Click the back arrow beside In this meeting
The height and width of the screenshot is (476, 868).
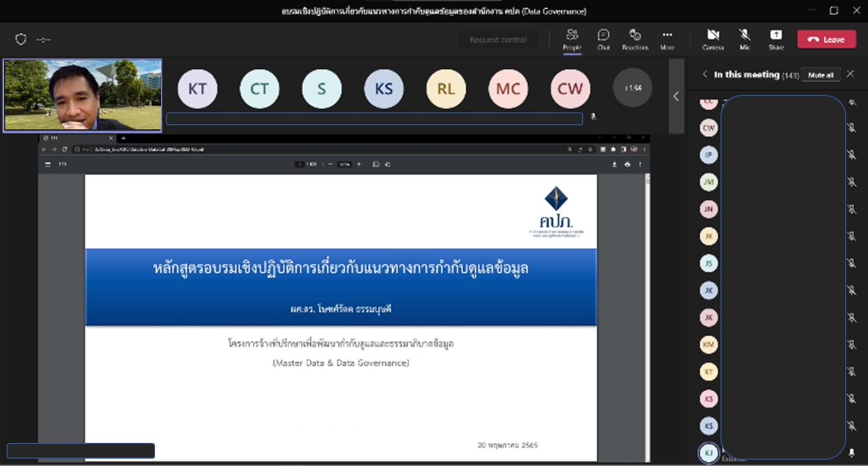[705, 74]
